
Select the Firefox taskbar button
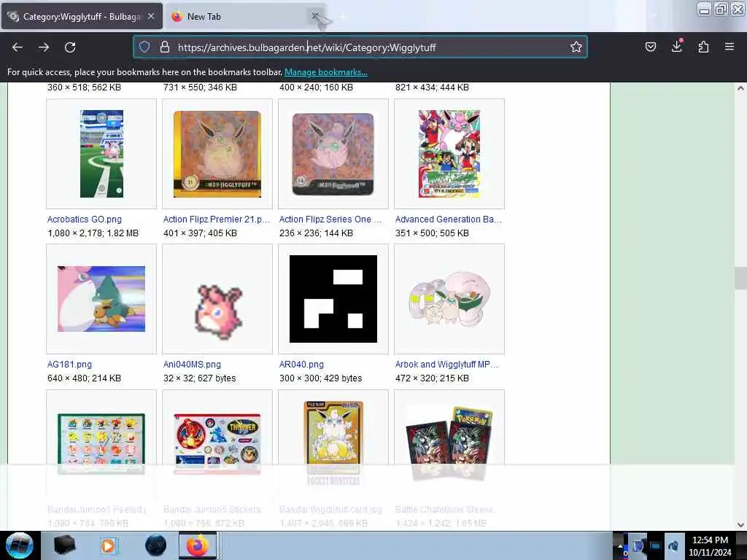coord(198,545)
